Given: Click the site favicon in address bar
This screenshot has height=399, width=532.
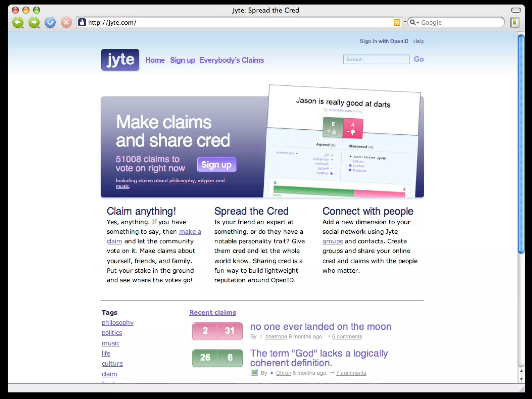Looking at the screenshot, I should tap(82, 23).
